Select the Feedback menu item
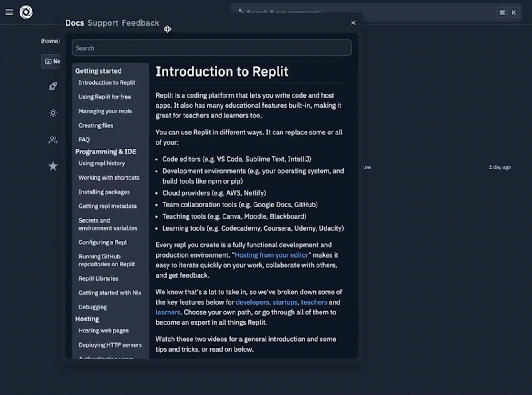Screen dimensions: 532x395 tap(141, 23)
